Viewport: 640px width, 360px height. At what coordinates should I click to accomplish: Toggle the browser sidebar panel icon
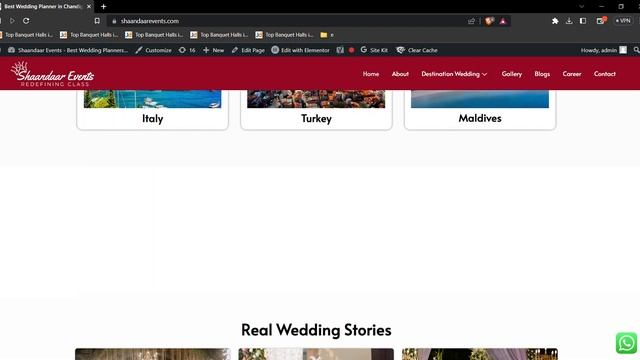pos(583,21)
